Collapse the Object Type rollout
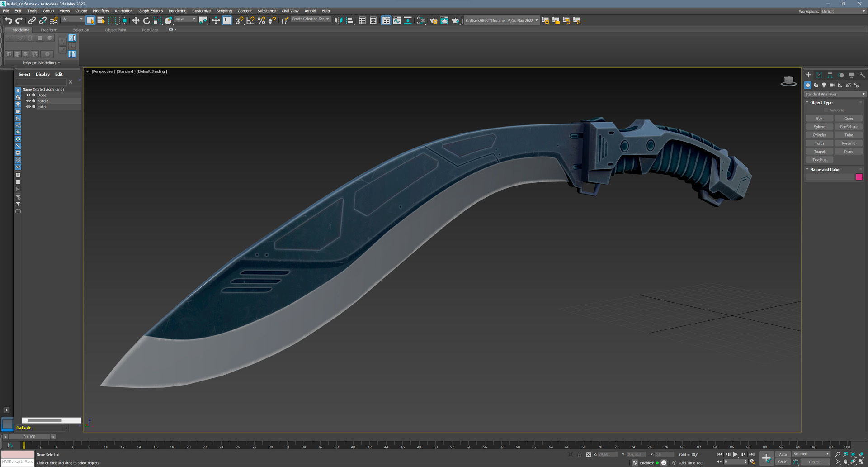Screen dimensions: 868x467 807,103
